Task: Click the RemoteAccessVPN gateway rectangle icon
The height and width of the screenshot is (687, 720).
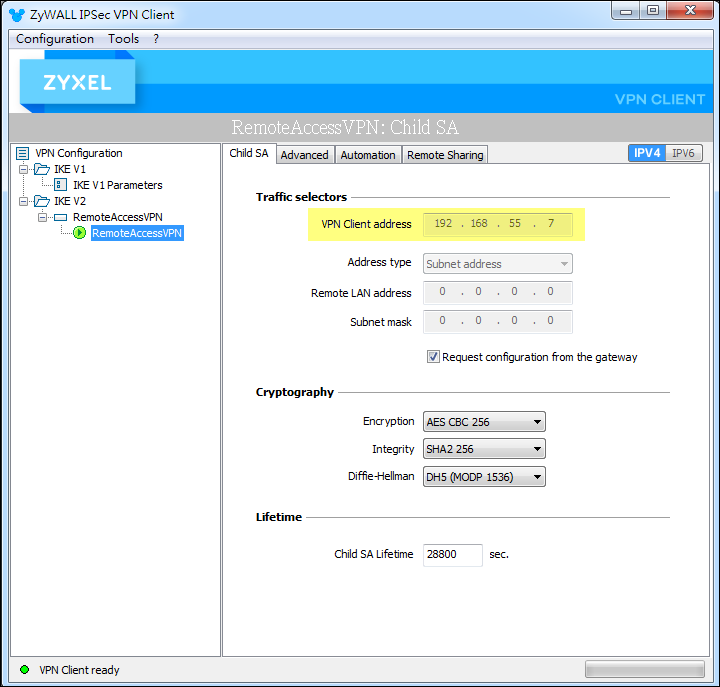Action: point(61,217)
